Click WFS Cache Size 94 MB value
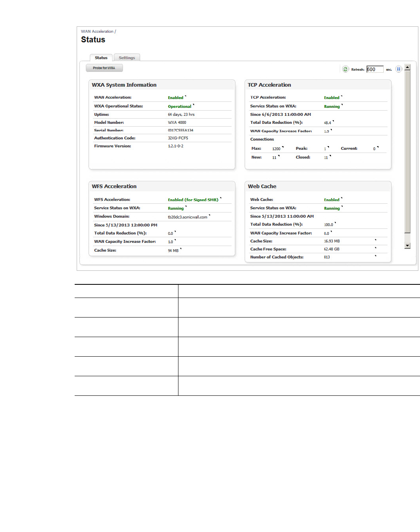420x532 pixels. (173, 251)
